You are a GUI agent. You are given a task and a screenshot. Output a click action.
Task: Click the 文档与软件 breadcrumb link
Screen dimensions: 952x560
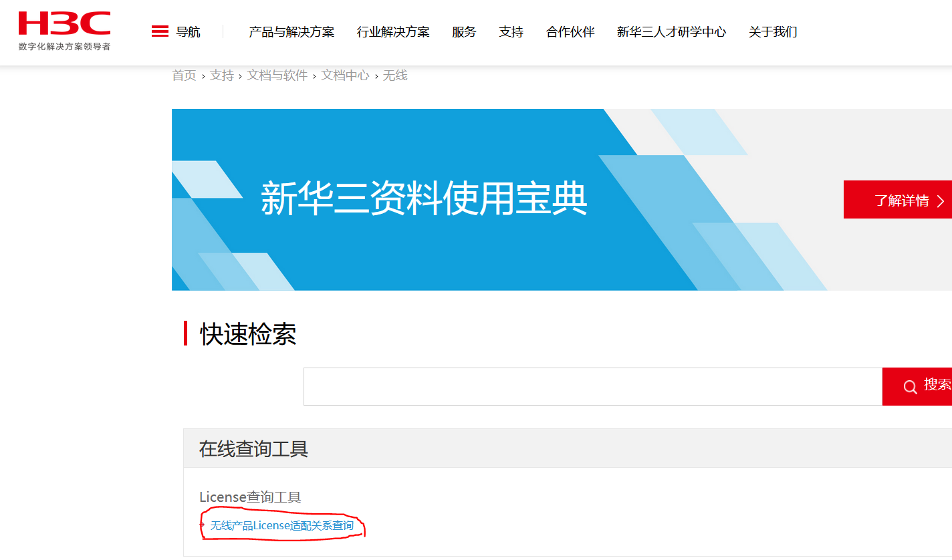click(x=277, y=76)
